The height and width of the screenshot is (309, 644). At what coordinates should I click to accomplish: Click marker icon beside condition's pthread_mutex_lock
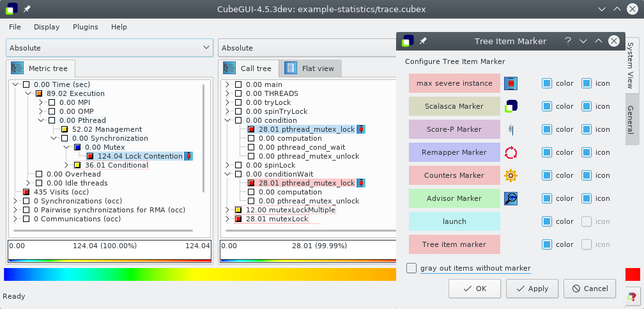(360, 129)
